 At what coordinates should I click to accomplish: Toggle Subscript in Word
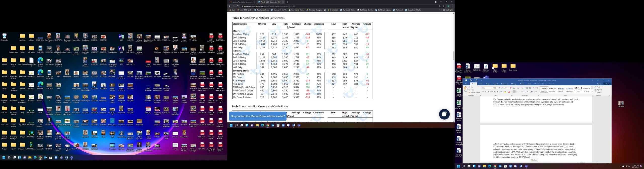click(x=495, y=92)
